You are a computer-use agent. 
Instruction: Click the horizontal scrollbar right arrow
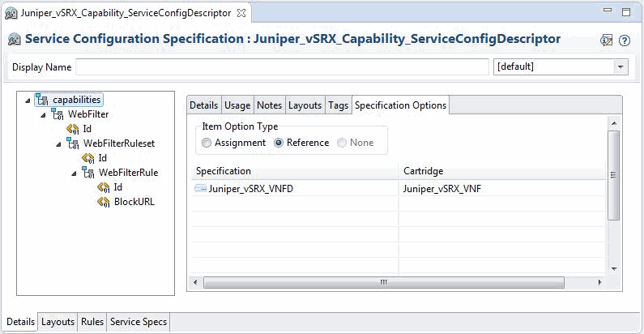click(599, 282)
